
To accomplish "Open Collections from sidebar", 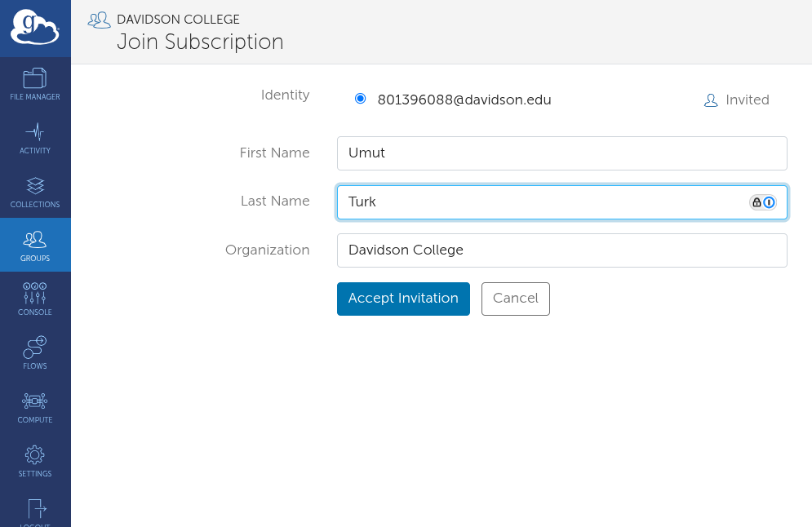I will tap(35, 192).
